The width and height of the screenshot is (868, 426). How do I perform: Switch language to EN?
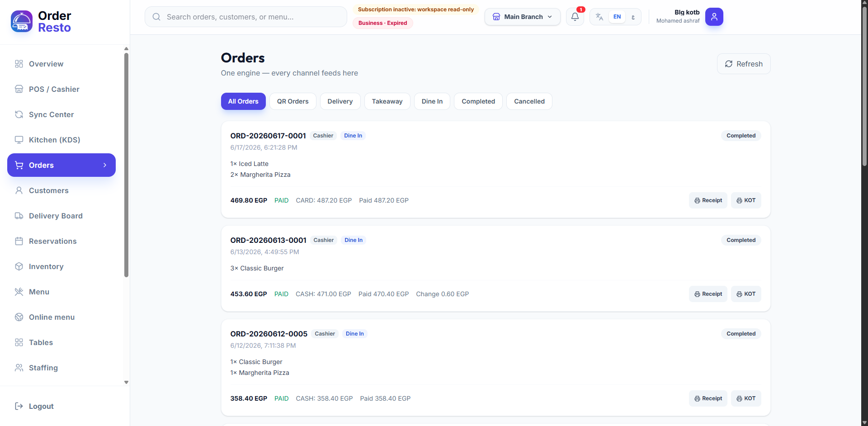click(617, 17)
